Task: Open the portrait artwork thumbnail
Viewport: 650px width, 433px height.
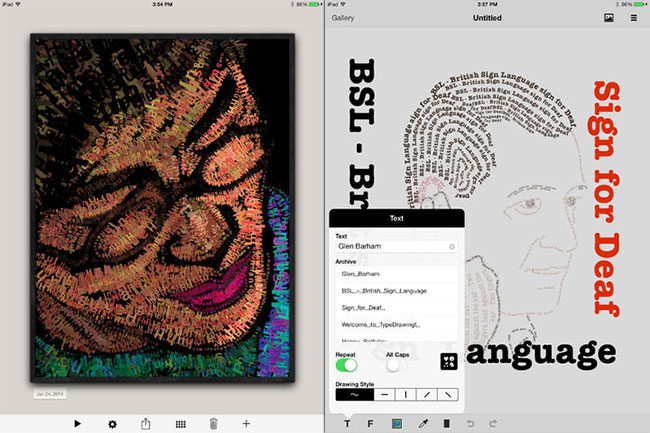Action: click(162, 208)
